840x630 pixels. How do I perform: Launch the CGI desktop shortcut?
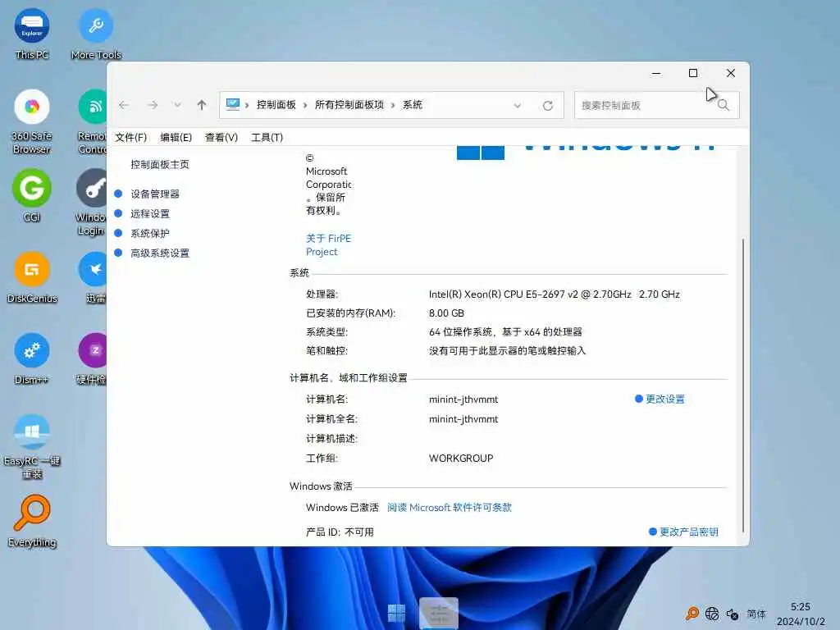click(32, 194)
